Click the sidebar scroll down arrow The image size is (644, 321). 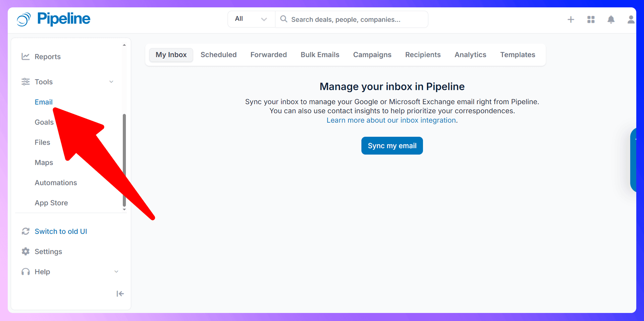[x=124, y=210]
